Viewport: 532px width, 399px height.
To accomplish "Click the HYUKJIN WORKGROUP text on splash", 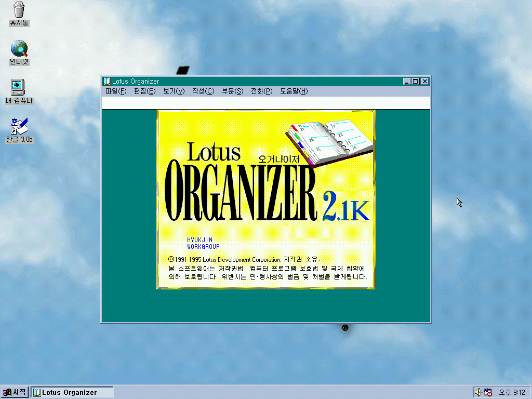I will click(x=203, y=243).
